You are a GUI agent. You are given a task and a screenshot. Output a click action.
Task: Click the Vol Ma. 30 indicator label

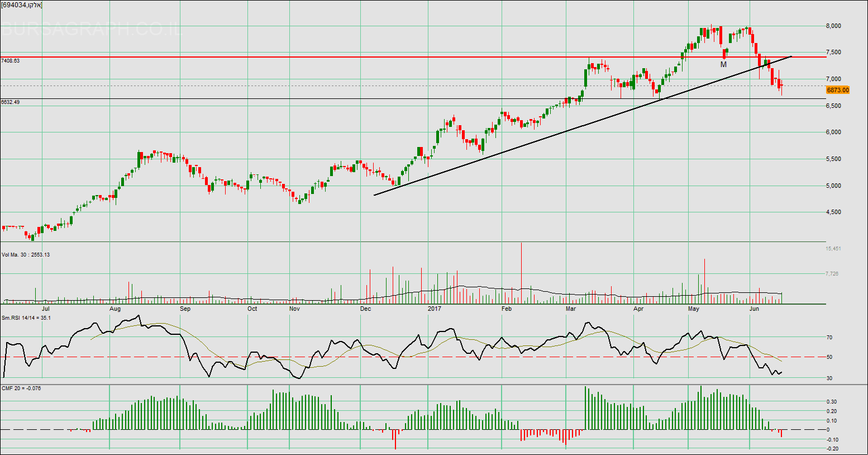click(26, 255)
